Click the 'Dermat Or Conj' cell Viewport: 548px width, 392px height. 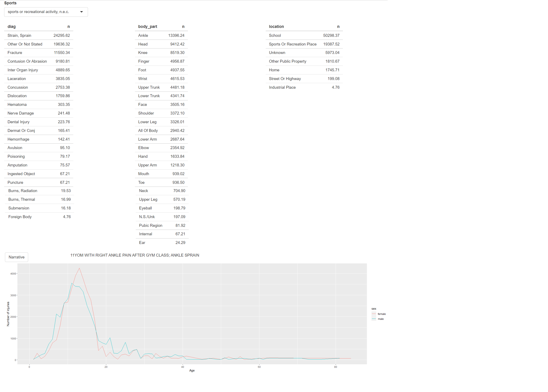click(x=21, y=131)
